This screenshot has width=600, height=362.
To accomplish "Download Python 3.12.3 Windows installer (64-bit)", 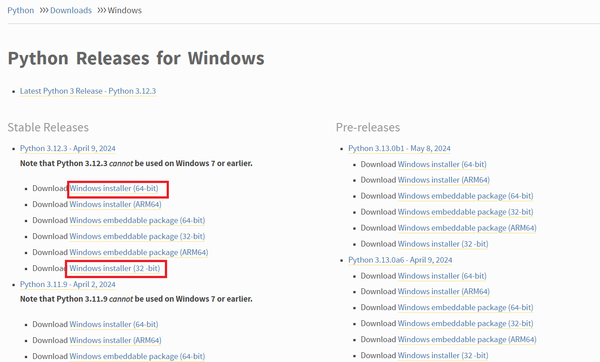I will pyautogui.click(x=114, y=189).
